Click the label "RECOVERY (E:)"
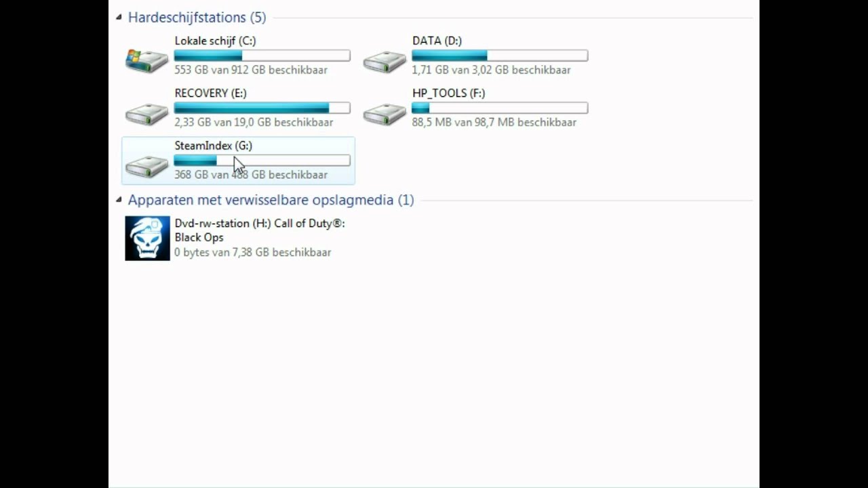This screenshot has height=488, width=868. pyautogui.click(x=210, y=93)
